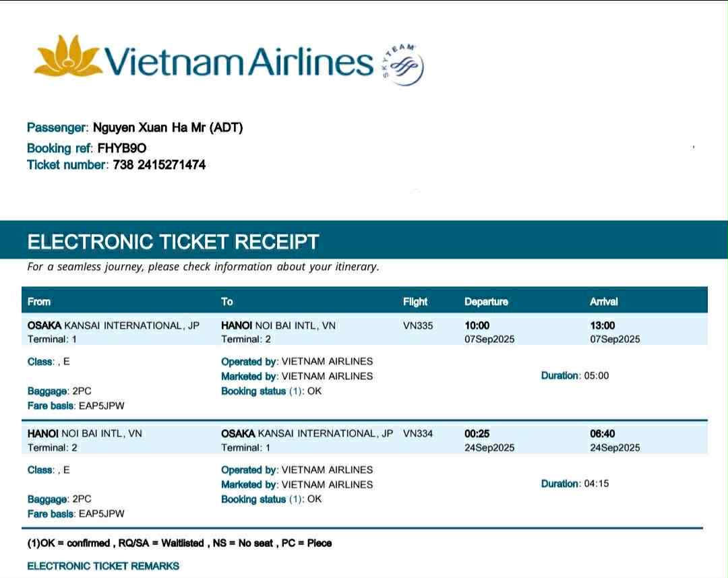The width and height of the screenshot is (728, 578).
Task: Click the Vietnam Airlines wordmark
Action: pyautogui.click(x=240, y=62)
